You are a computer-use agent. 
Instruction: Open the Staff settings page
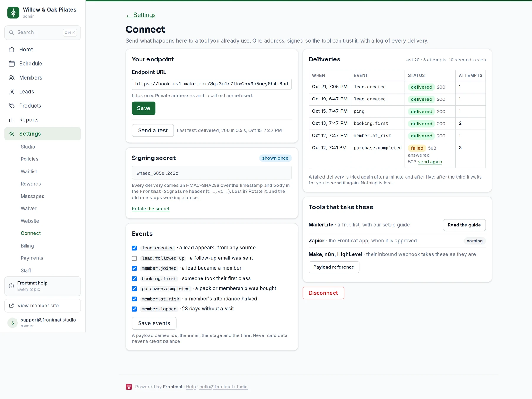point(26,271)
